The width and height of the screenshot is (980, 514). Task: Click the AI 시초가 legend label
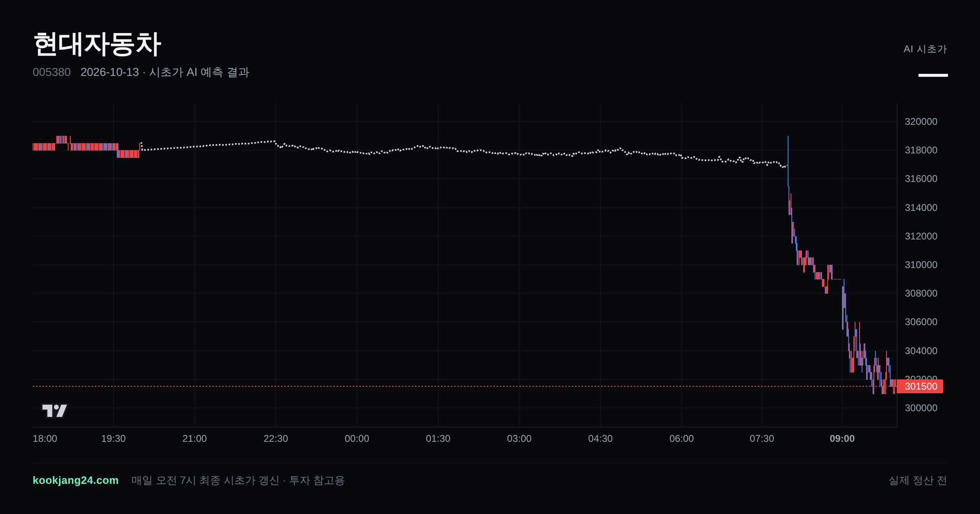pos(925,49)
